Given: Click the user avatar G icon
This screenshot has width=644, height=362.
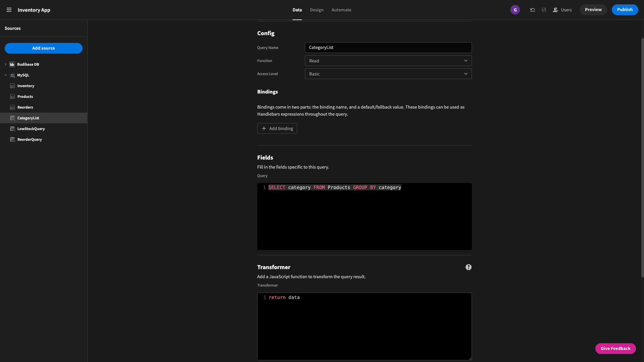Looking at the screenshot, I should [x=515, y=10].
